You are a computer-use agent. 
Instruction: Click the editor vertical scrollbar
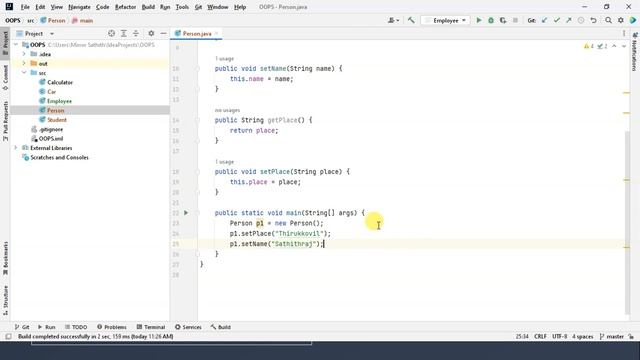[x=627, y=222]
